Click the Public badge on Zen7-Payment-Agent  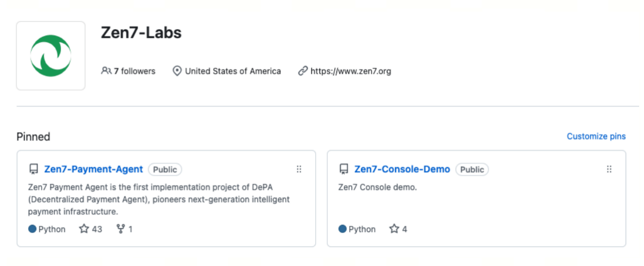click(x=165, y=169)
